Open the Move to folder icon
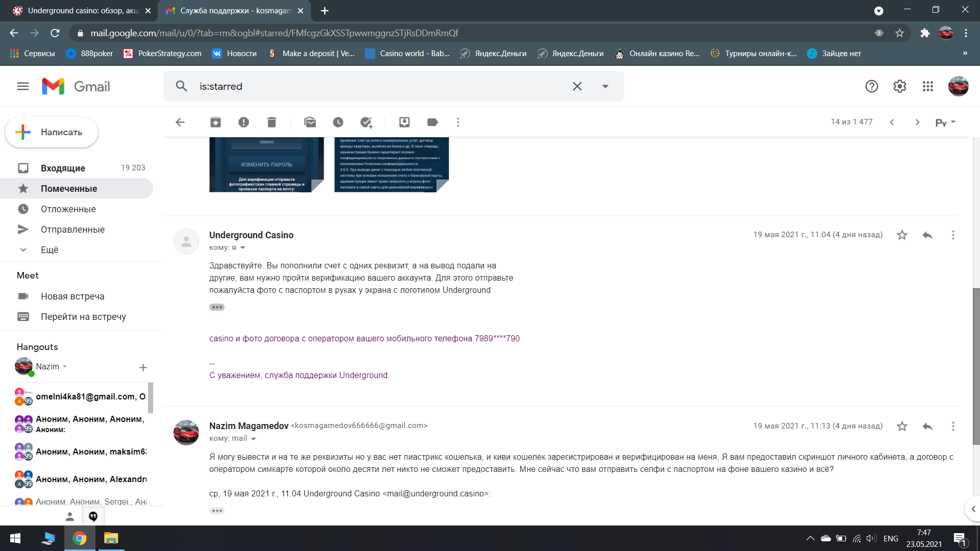The height and width of the screenshot is (551, 980). (404, 122)
